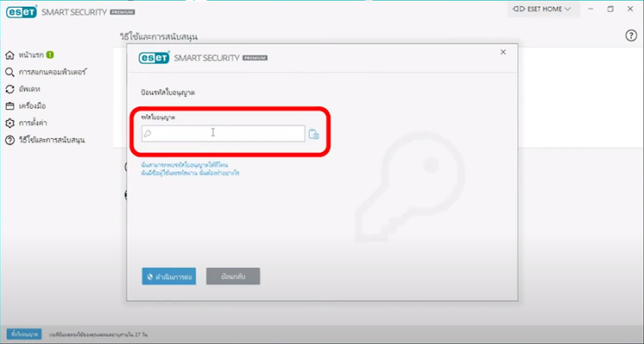Click the field label above the license input
The height and width of the screenshot is (344, 644).
click(x=158, y=118)
